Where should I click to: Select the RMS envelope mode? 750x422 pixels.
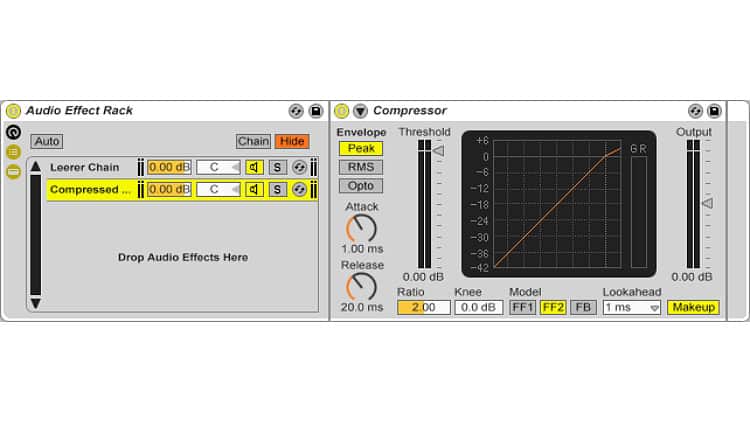tap(359, 167)
